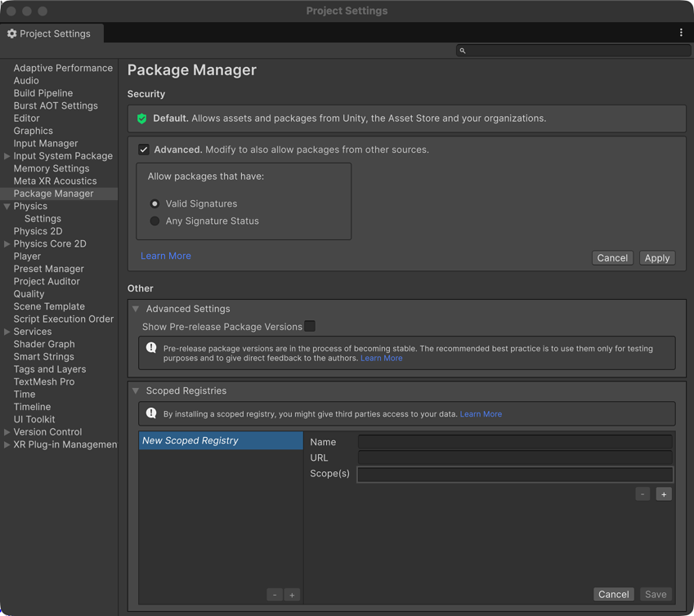Click the settings search field

pyautogui.click(x=573, y=51)
